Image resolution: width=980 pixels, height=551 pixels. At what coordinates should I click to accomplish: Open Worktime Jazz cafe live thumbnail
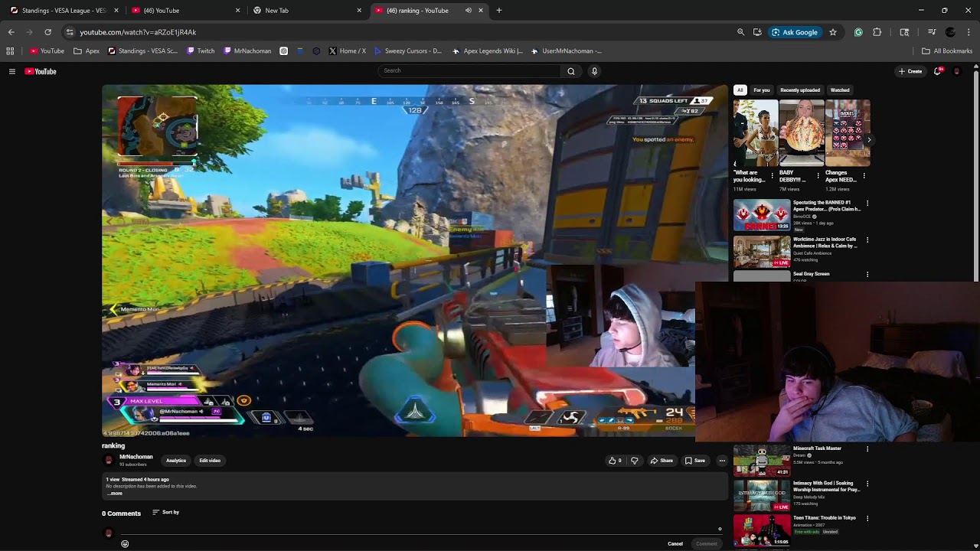(x=762, y=252)
